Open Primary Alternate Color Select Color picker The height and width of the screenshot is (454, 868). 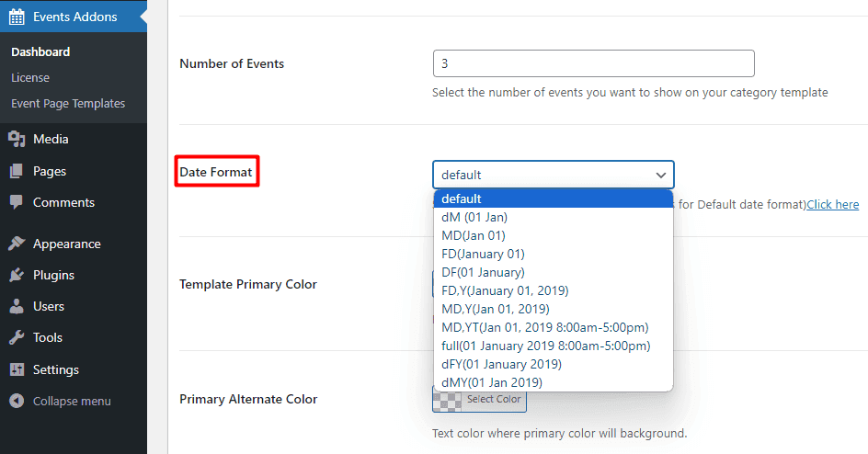pos(480,399)
